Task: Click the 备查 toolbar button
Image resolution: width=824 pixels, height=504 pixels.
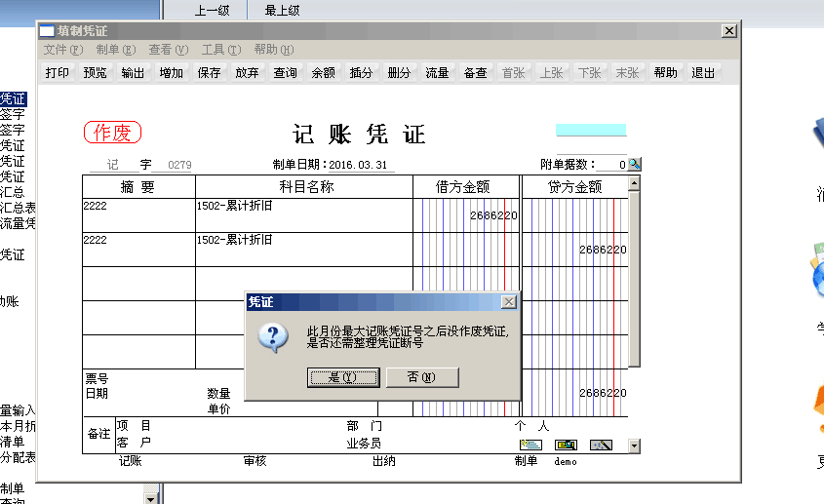Action: tap(476, 72)
